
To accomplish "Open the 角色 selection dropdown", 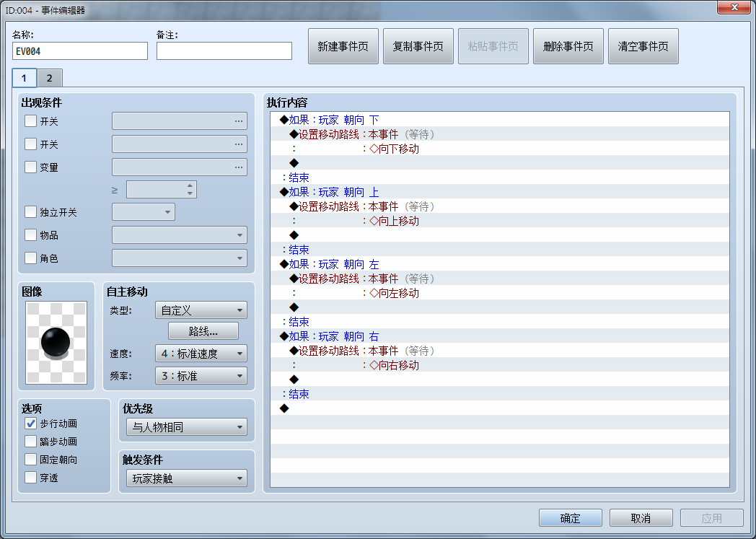I will click(180, 258).
